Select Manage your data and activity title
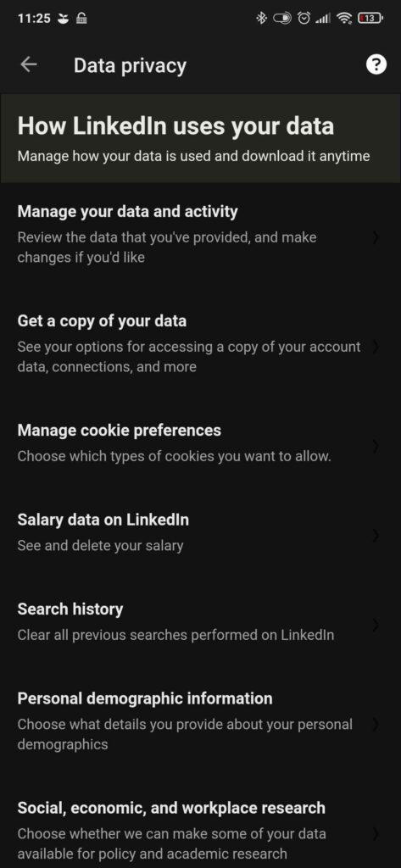The height and width of the screenshot is (868, 401). point(127,211)
